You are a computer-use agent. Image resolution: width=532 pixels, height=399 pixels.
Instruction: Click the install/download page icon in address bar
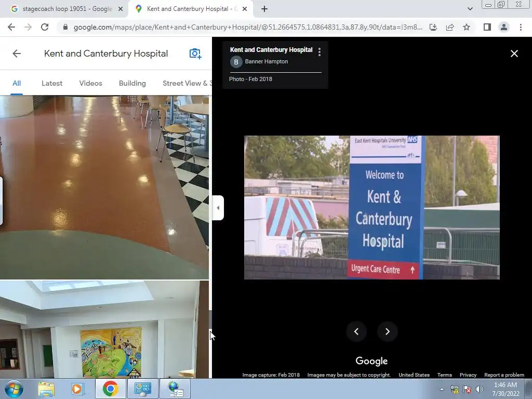pyautogui.click(x=433, y=27)
